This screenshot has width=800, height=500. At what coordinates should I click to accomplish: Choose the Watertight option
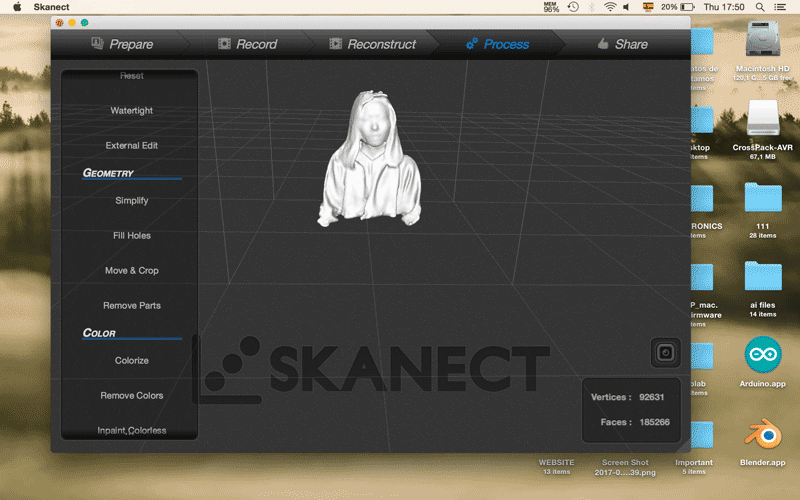132,110
